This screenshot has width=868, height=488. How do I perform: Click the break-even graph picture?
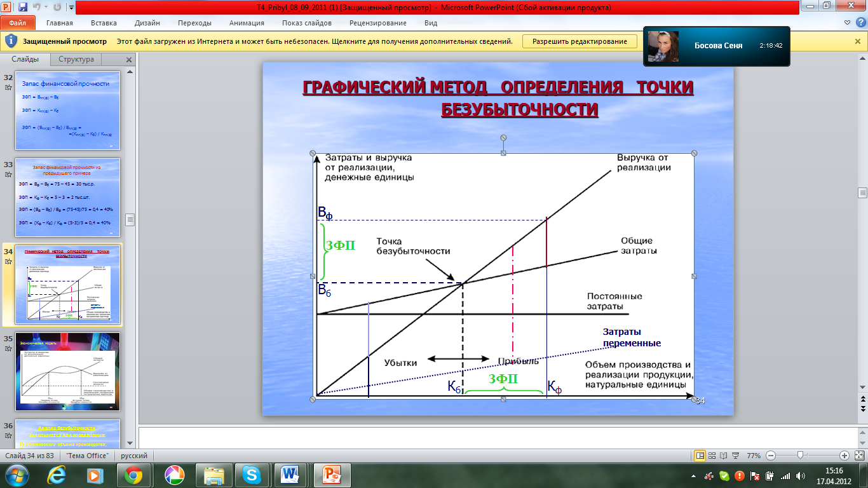click(x=503, y=276)
